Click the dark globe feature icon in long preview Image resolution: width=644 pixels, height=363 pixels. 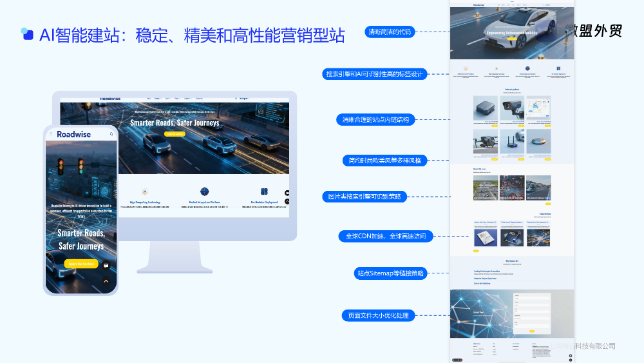click(527, 68)
